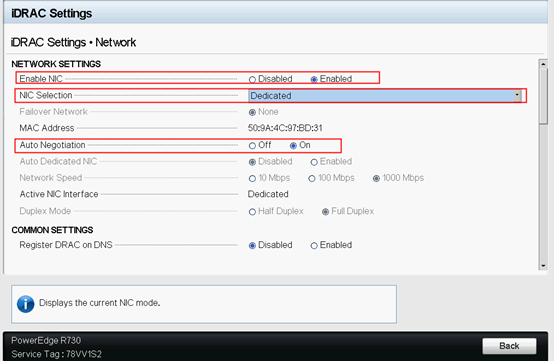Set Enable NIC to Enabled
554x361 pixels.
pyautogui.click(x=314, y=79)
